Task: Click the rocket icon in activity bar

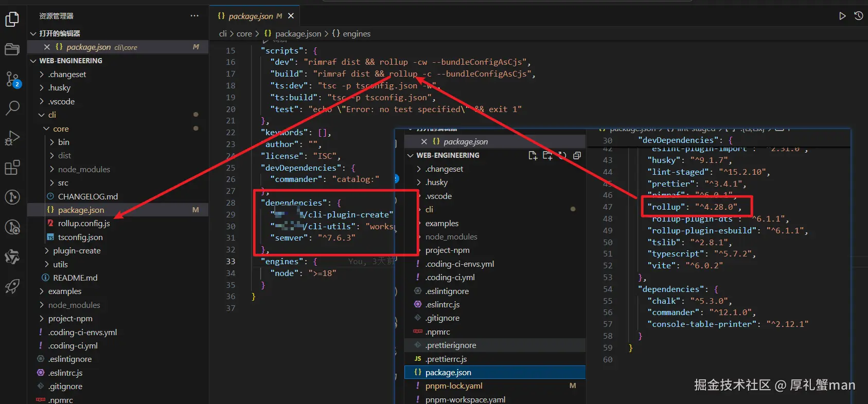Action: (x=12, y=286)
